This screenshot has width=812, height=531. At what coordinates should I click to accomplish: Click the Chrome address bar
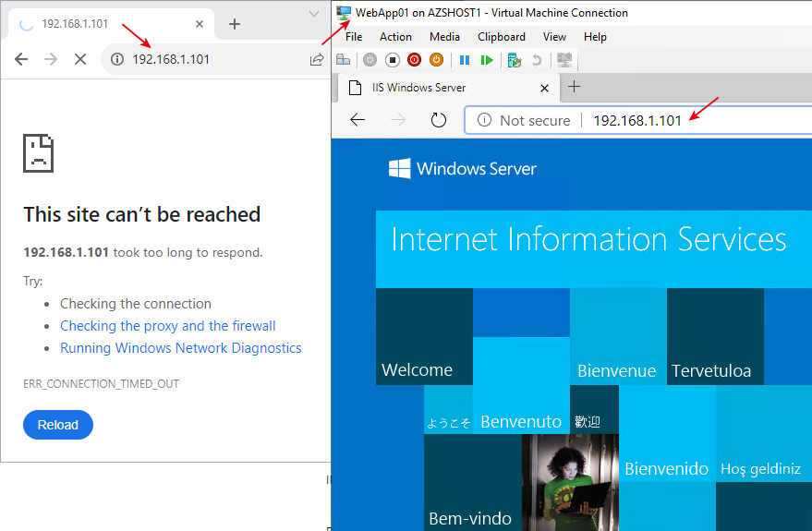point(217,59)
